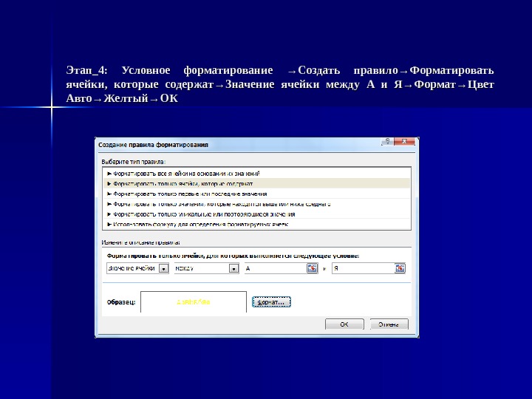Click the 'Отмена' button
Screen dimensions: 532x399
pos(389,324)
